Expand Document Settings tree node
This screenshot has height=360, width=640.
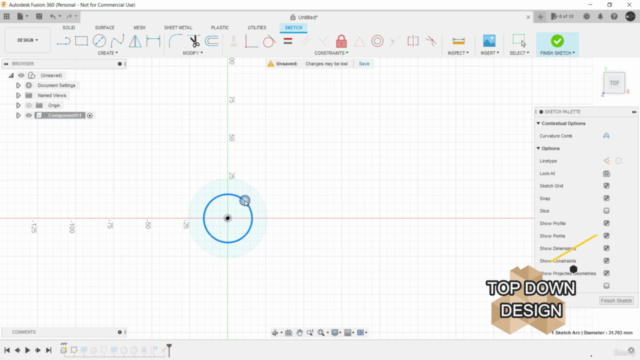click(18, 85)
